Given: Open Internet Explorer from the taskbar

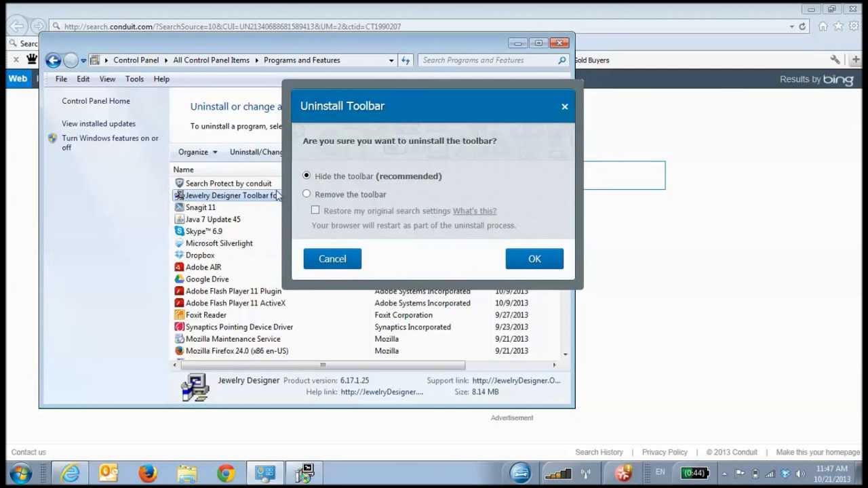Looking at the screenshot, I should click(x=70, y=473).
